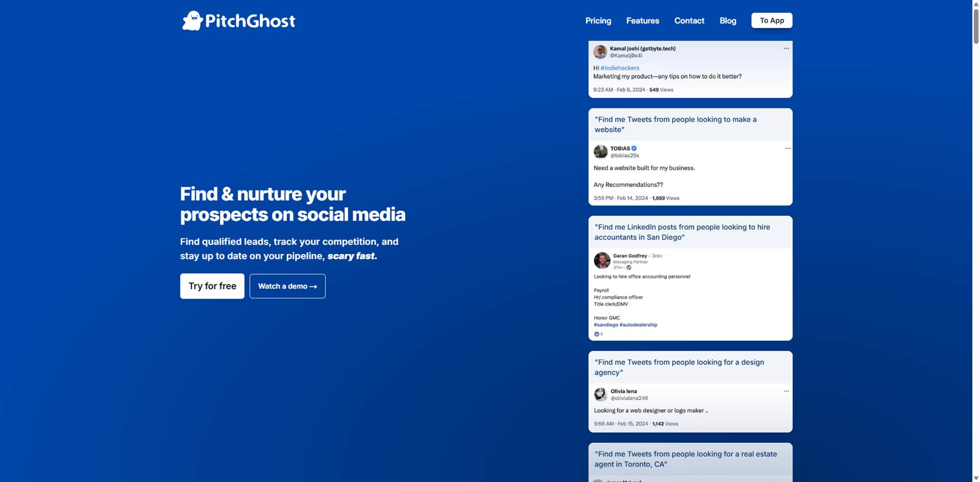Viewport: 980px width, 482px height.
Task: Click the @Kamalj0s4i handle text
Action: pyautogui.click(x=626, y=55)
